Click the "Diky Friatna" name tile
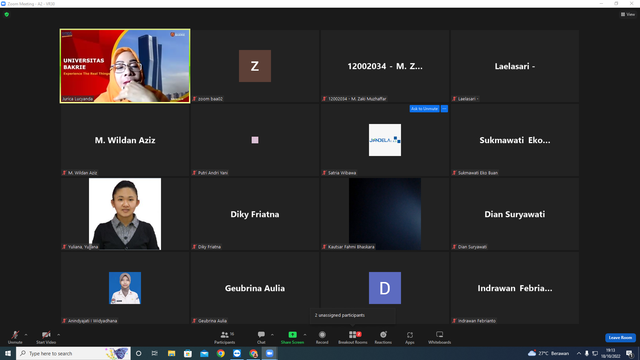Screen dimensions: 640x360 [x=255, y=214]
